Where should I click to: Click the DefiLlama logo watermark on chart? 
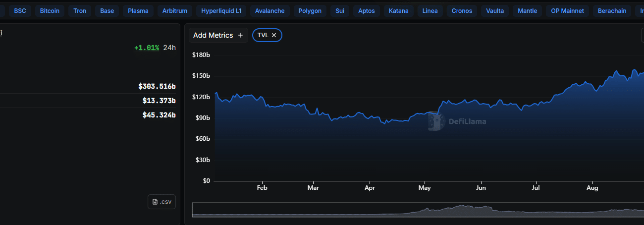pyautogui.click(x=434, y=121)
